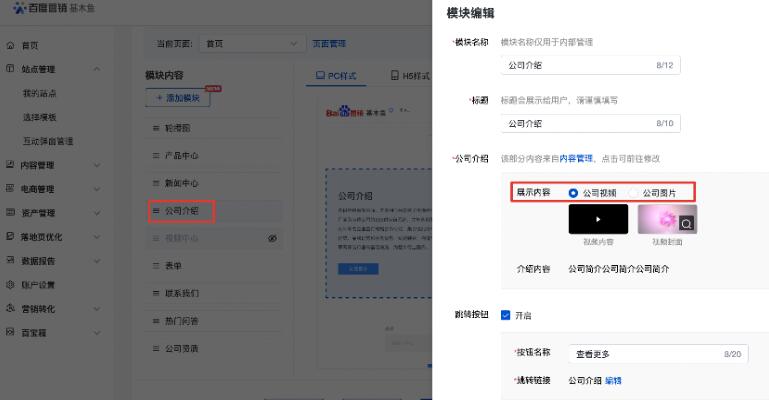
Task: Click the 编辑 link next to 跳转链接
Action: (x=613, y=381)
